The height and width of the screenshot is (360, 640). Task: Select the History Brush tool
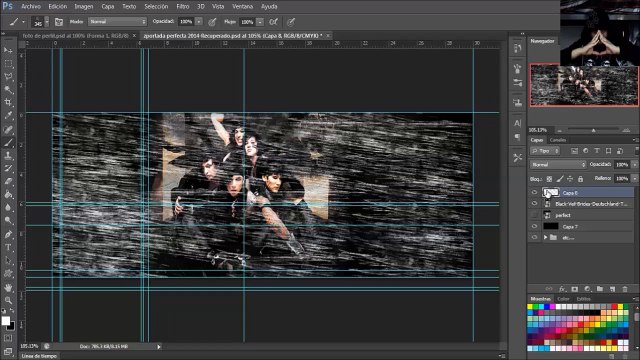point(8,168)
